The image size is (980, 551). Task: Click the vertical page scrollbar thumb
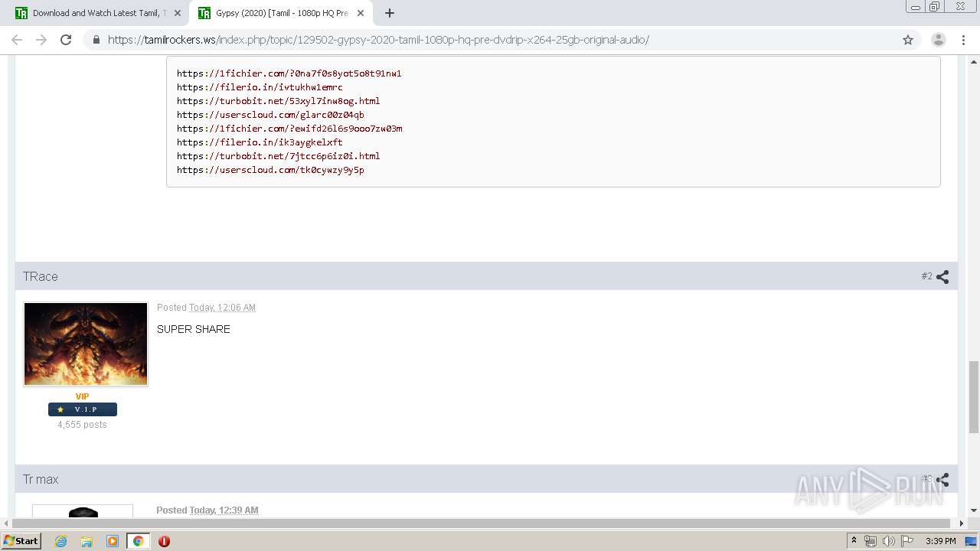click(x=973, y=396)
